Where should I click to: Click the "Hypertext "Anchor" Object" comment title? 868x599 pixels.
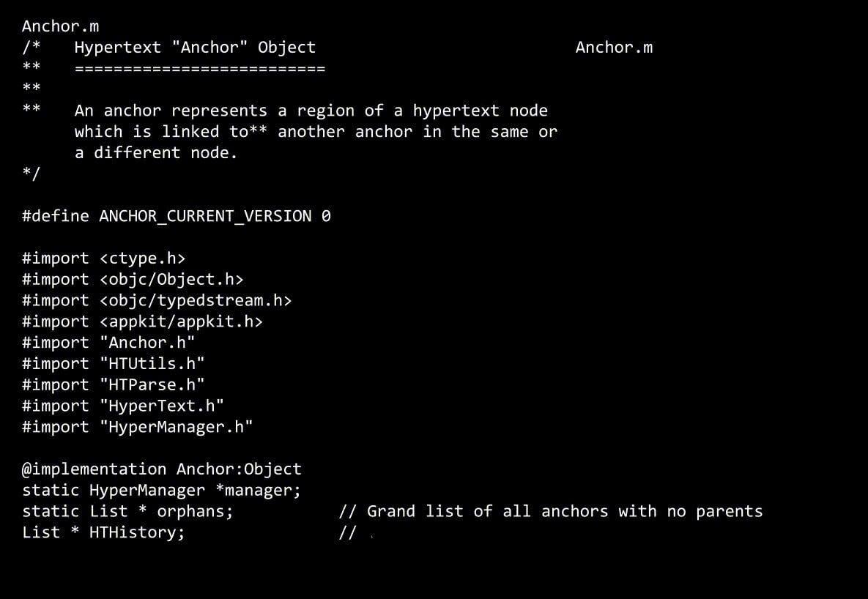coord(195,48)
